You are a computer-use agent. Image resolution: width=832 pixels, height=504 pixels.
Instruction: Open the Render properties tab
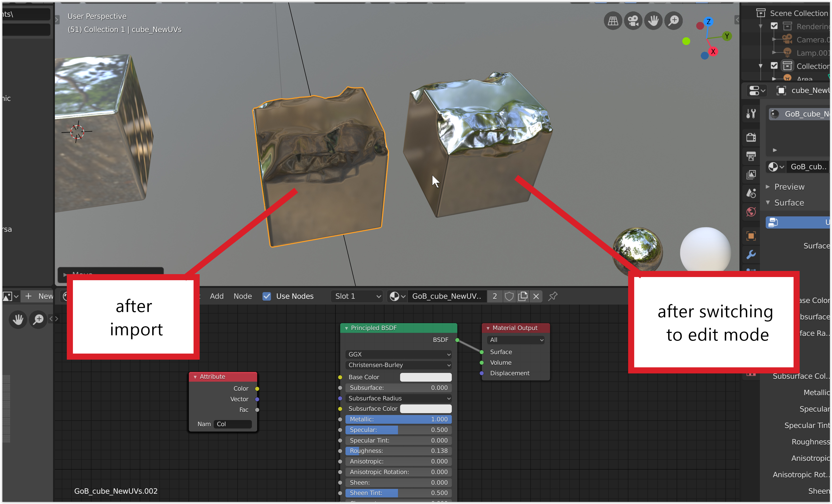(751, 137)
